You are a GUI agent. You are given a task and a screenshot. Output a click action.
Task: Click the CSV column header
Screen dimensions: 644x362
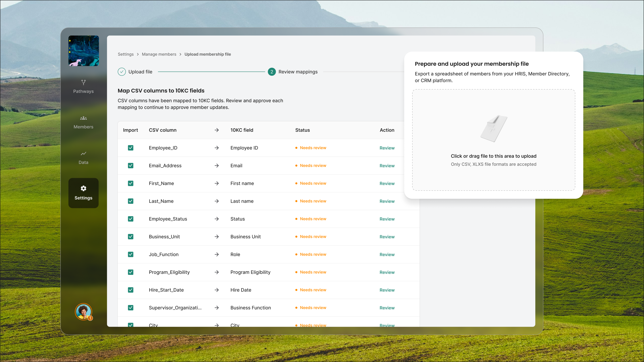click(163, 130)
